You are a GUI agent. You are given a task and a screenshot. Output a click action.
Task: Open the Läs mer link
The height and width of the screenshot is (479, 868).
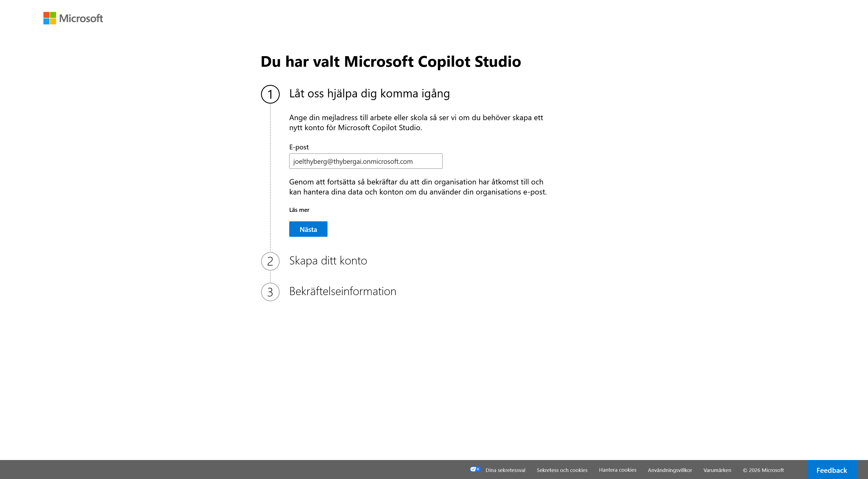click(299, 210)
